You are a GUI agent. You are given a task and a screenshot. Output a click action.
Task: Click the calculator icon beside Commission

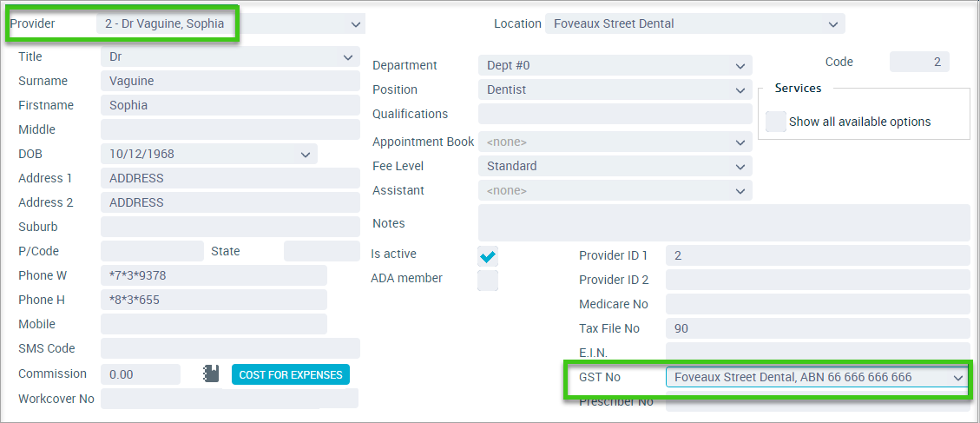click(x=211, y=373)
